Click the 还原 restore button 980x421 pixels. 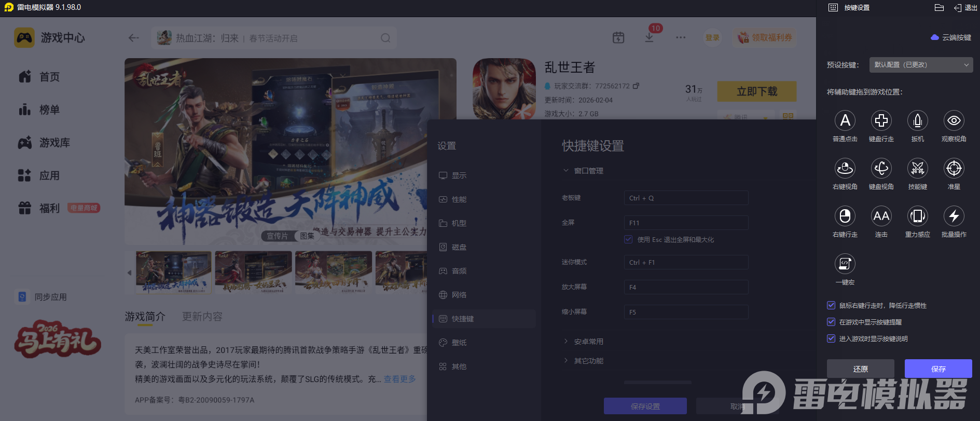861,369
